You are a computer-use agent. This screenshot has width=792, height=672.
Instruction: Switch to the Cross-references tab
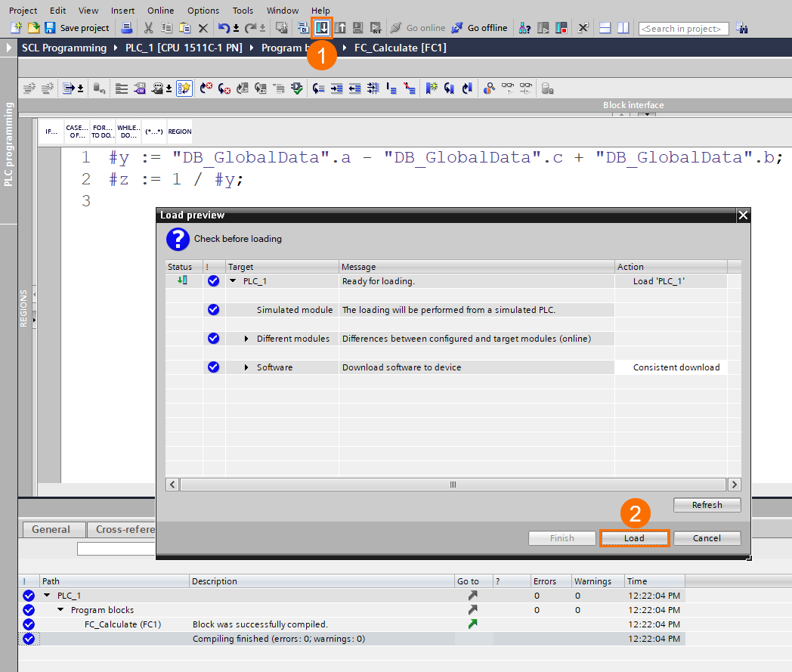(x=121, y=530)
